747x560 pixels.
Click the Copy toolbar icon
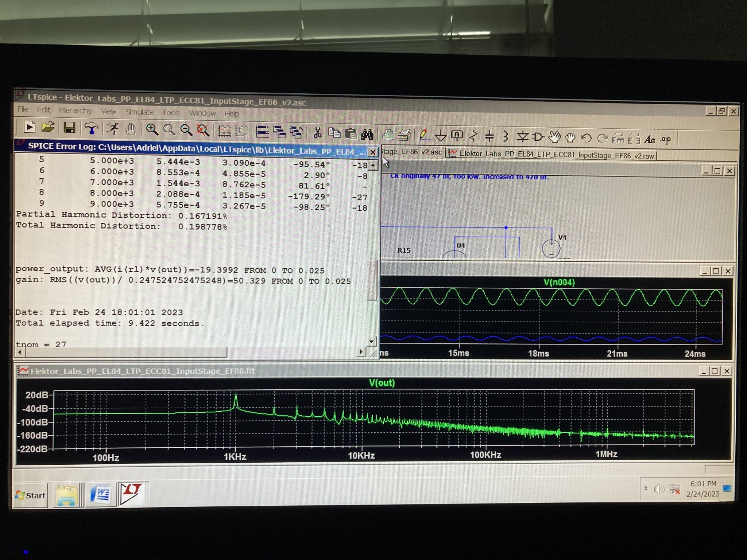point(334,133)
